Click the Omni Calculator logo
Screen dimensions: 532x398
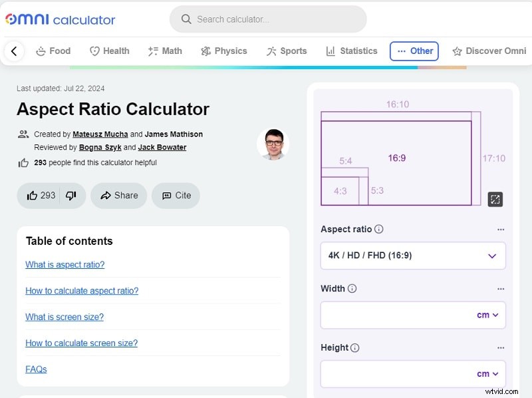[60, 19]
